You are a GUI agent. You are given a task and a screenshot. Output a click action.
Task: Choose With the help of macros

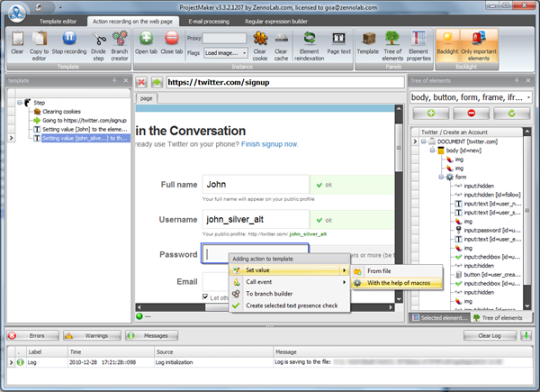[397, 283]
